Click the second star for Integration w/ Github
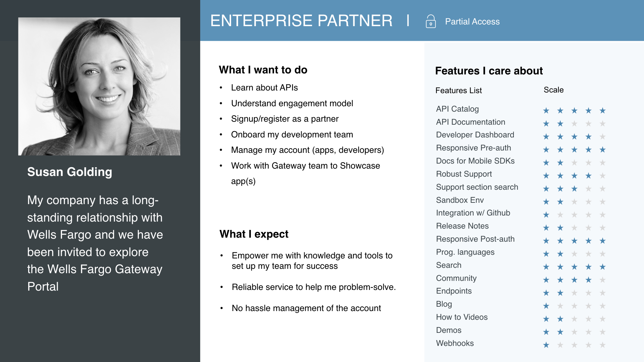Screen dimensions: 644x362 560,215
